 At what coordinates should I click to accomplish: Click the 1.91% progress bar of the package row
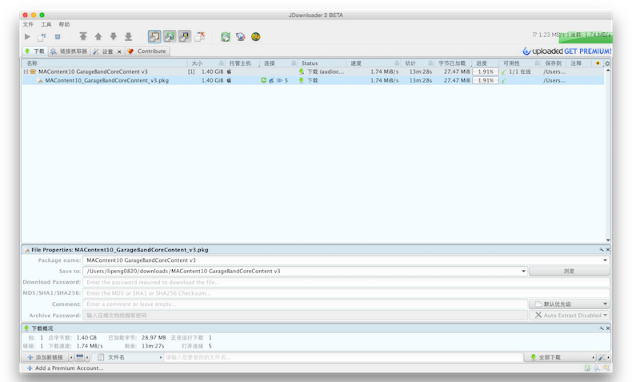[486, 72]
